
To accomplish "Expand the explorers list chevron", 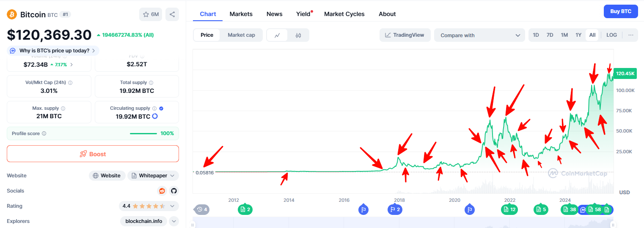I will (173, 221).
